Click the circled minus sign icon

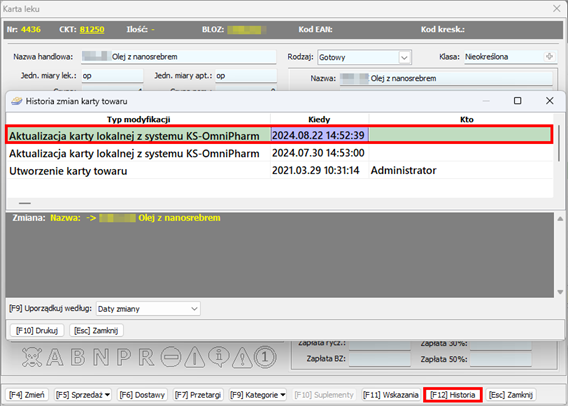click(171, 357)
